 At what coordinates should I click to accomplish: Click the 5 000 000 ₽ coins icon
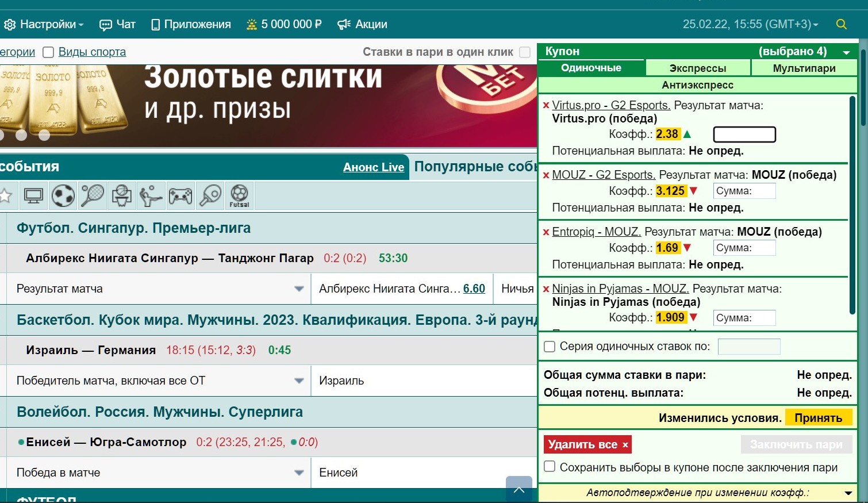(251, 25)
